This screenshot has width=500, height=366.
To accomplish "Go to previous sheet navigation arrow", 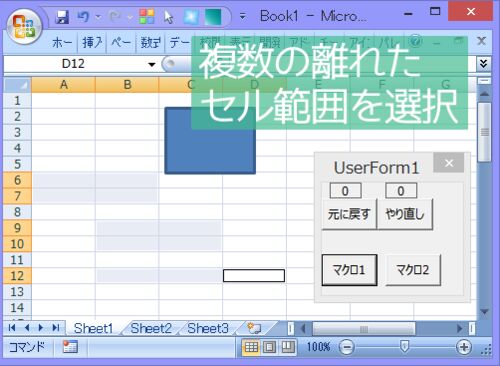I will [x=27, y=328].
